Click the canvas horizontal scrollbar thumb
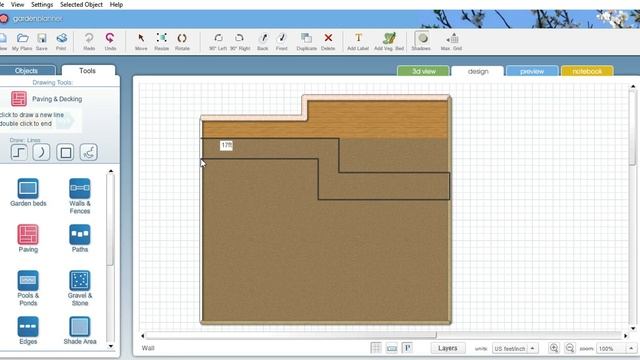 tap(291, 336)
